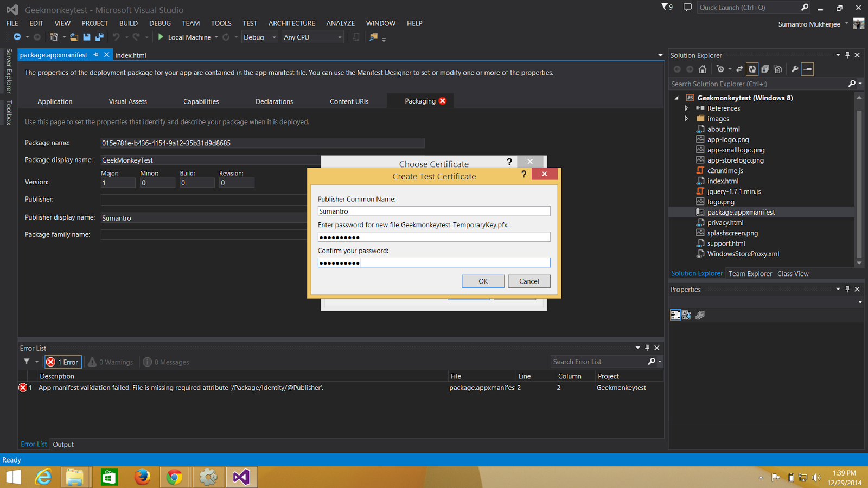
Task: Click Sync with Active Document icon
Action: coord(739,69)
